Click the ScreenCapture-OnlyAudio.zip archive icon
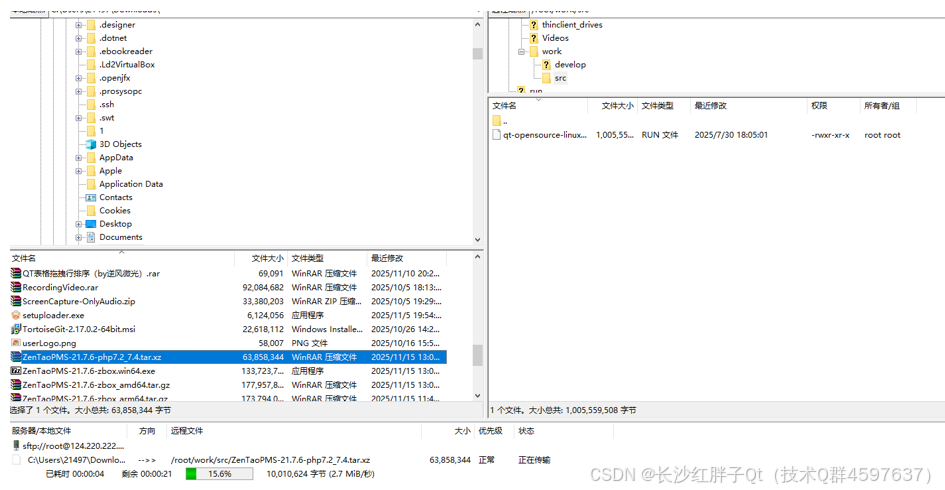945x490 pixels. click(16, 301)
